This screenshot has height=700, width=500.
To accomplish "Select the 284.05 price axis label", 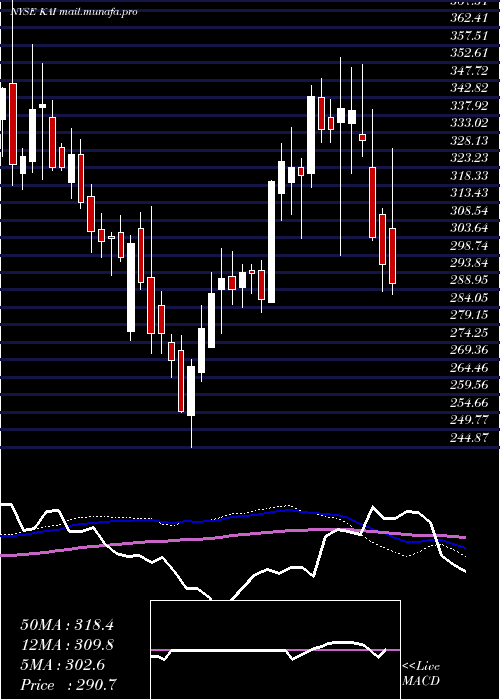I will click(x=469, y=297).
